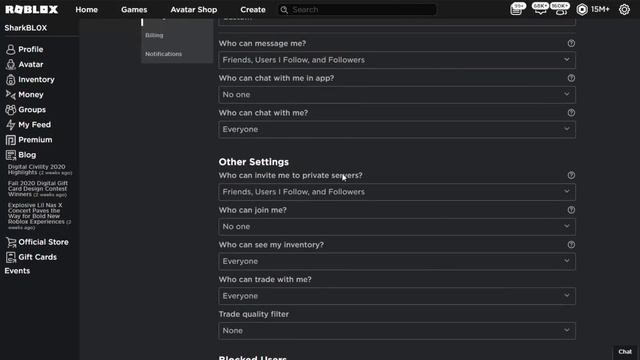Open Create in top navigation

(253, 10)
